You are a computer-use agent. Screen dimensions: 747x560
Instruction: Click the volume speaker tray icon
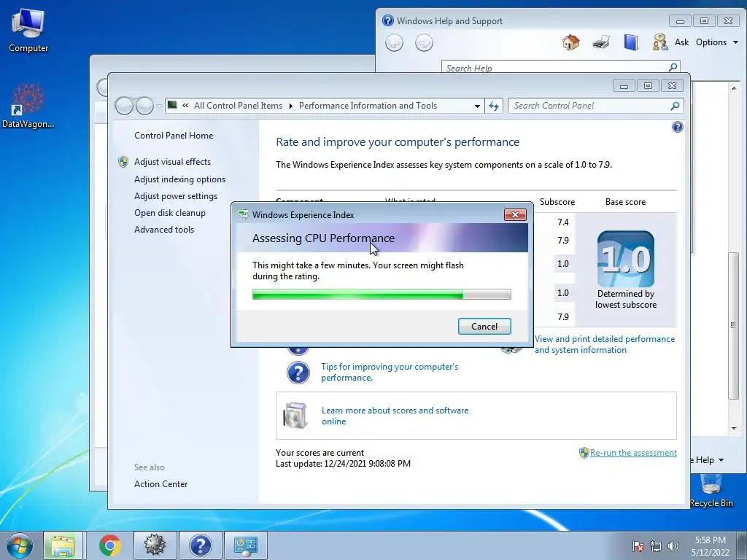click(673, 546)
